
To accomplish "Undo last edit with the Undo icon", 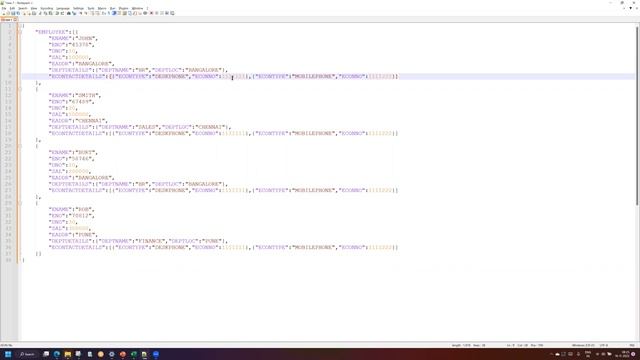I will click(57, 13).
